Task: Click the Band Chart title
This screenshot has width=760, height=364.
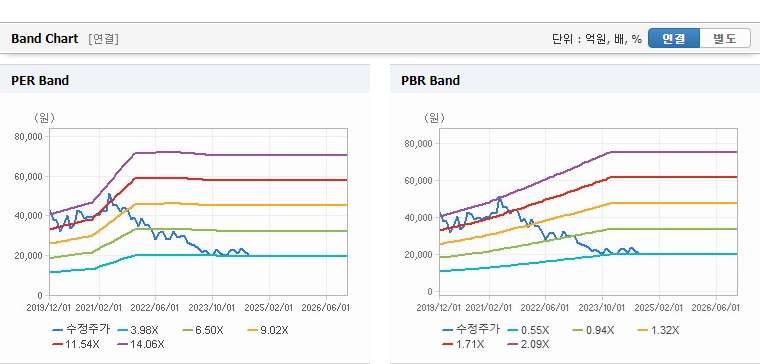Action: [45, 39]
